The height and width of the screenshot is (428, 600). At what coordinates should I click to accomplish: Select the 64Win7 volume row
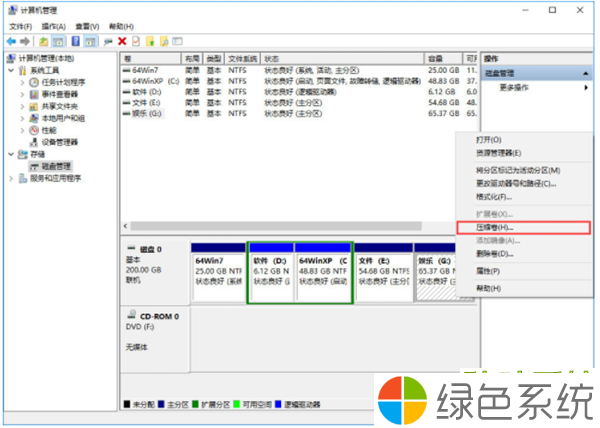point(299,70)
